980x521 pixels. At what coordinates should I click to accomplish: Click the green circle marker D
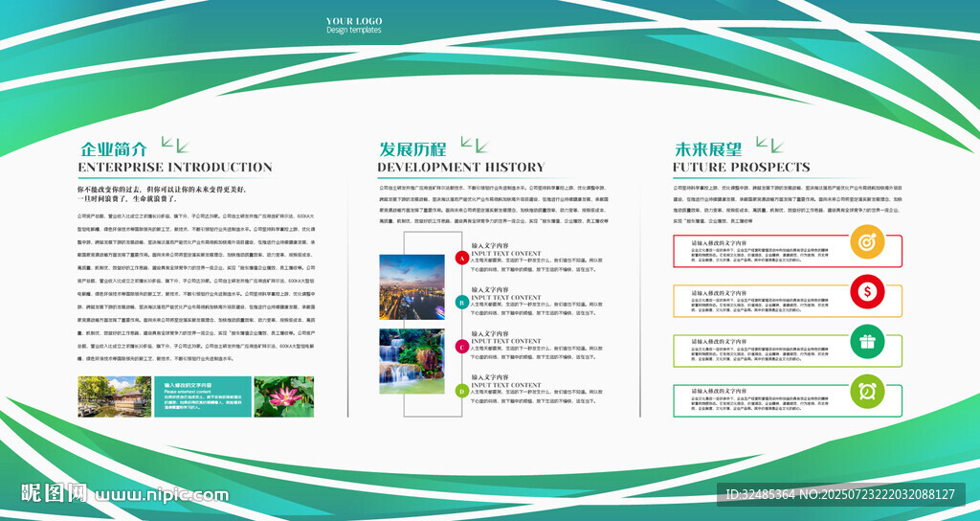click(x=462, y=392)
